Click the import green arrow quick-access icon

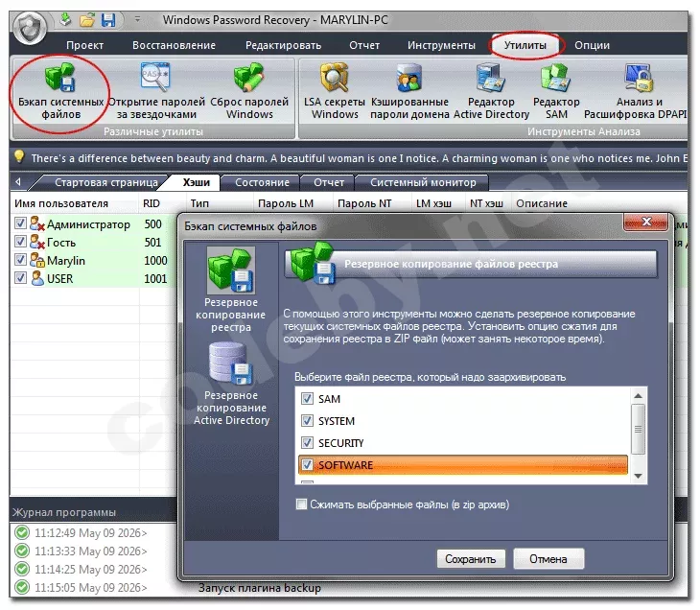pyautogui.click(x=65, y=19)
